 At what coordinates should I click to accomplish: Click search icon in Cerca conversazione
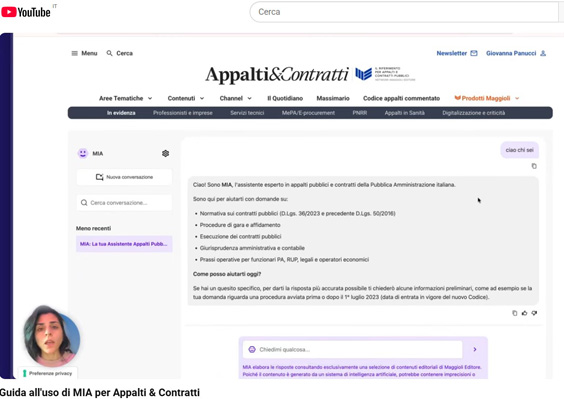(84, 203)
